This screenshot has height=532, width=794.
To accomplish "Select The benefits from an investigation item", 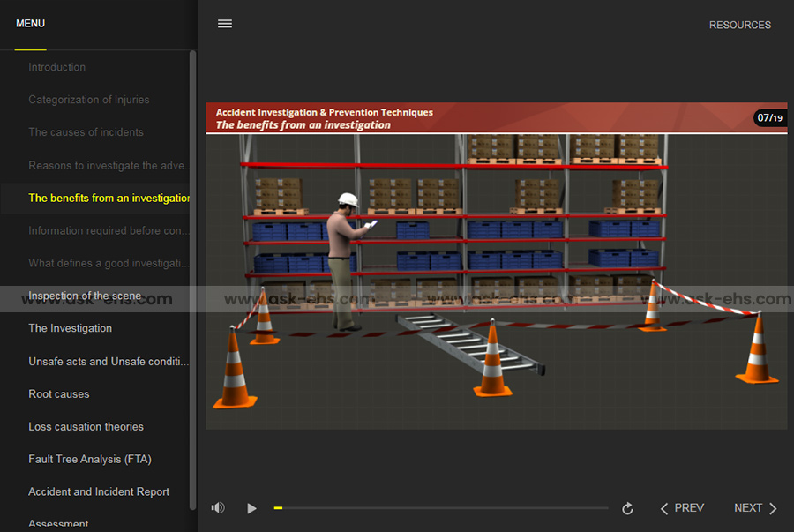I will 109,199.
